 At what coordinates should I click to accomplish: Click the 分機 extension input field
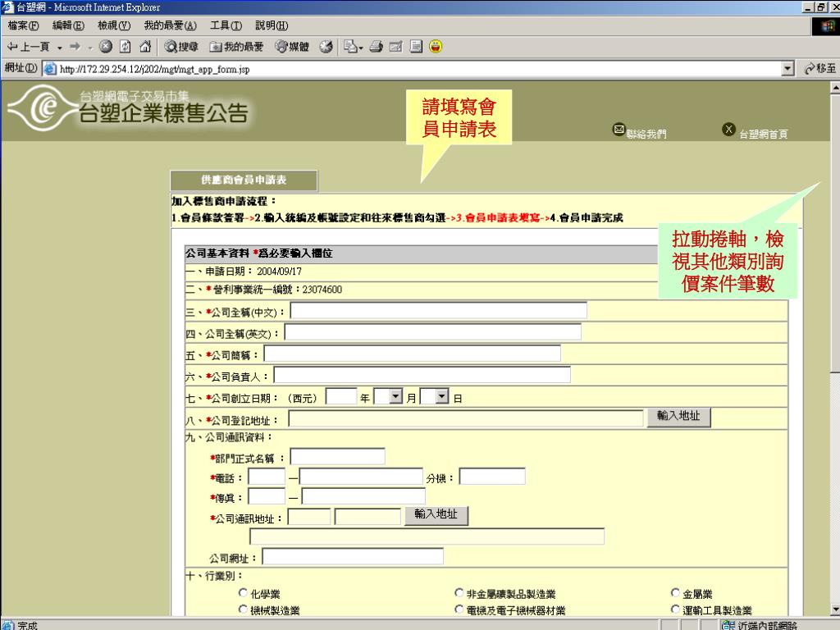coord(492,477)
